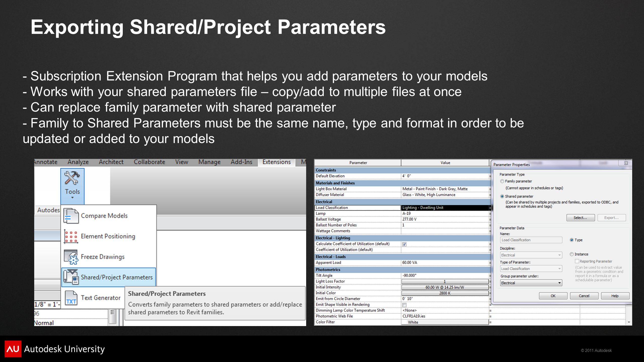Click the Parameter column header
This screenshot has width=644, height=362.
[x=358, y=163]
